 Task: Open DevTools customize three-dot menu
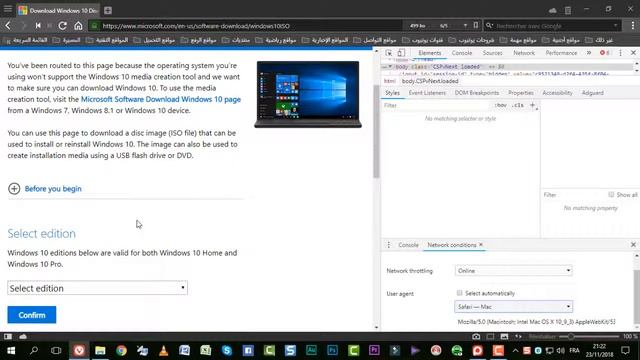point(620,53)
